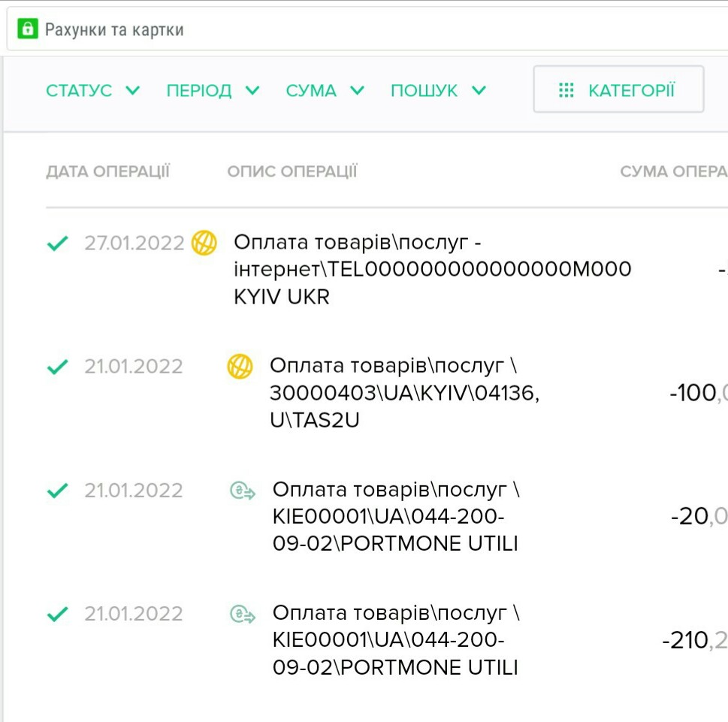
Task: Click the chevron next to СТАТУС
Action: coord(133,90)
